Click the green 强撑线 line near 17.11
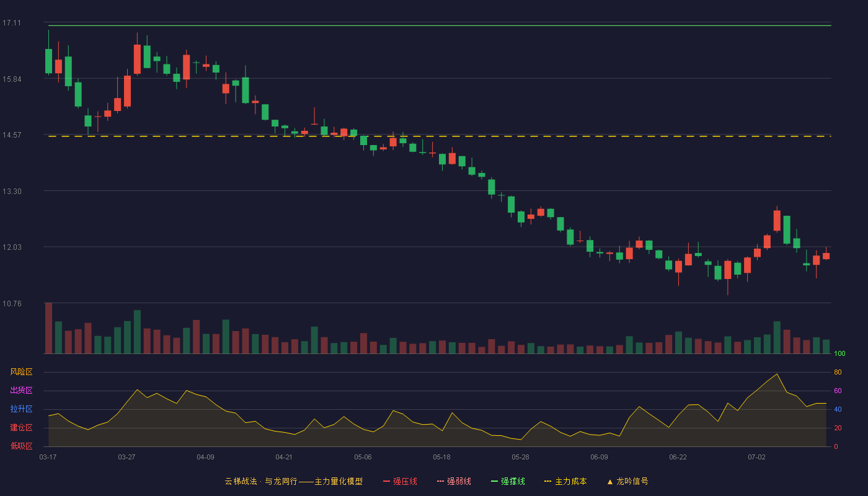This screenshot has height=496, width=868. tap(440, 25)
